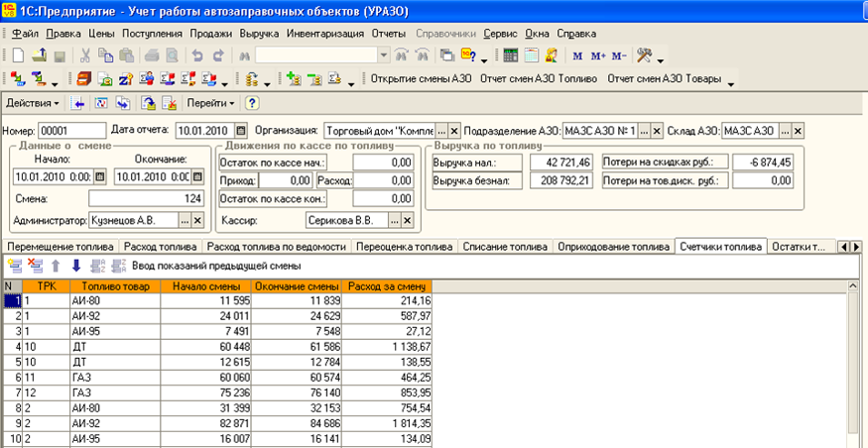Screen dimensions: 868x448
Task: Expand the dropdown arrow after tools icon
Action: (661, 59)
